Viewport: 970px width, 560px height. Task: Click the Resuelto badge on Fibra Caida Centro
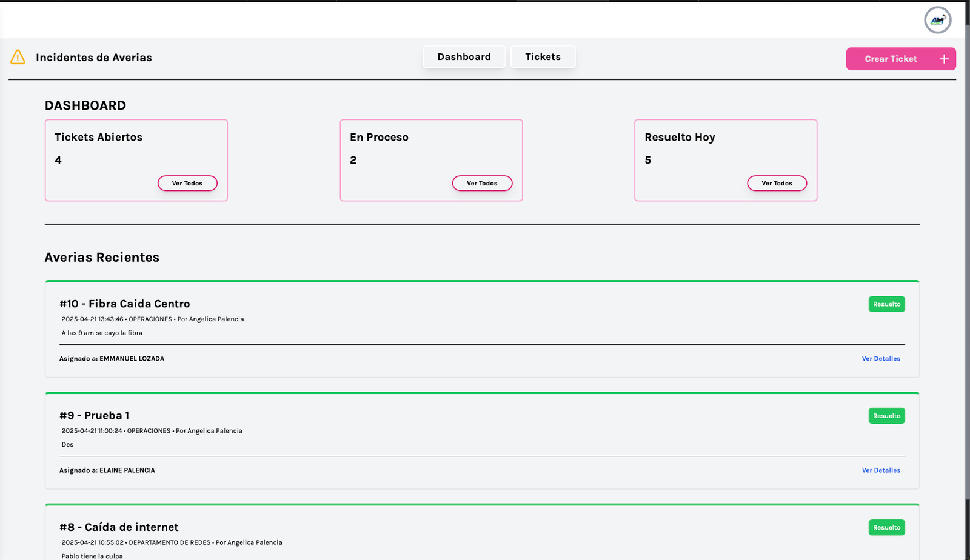[x=886, y=304]
